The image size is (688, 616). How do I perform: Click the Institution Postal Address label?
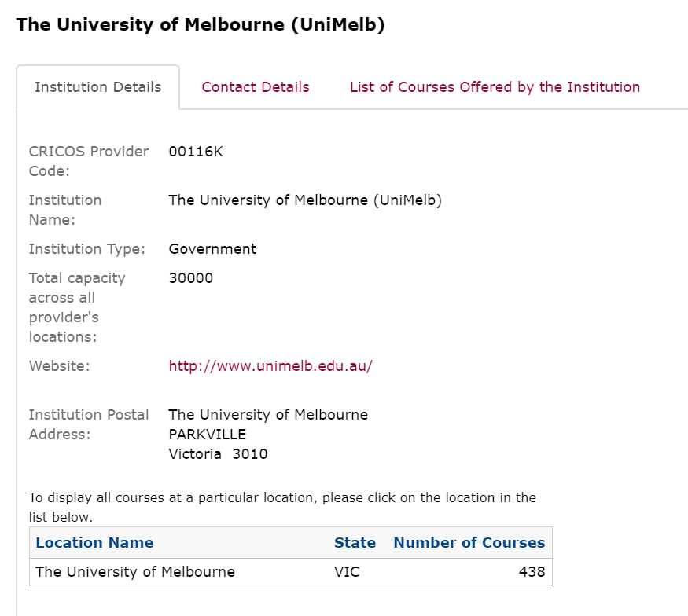point(89,424)
